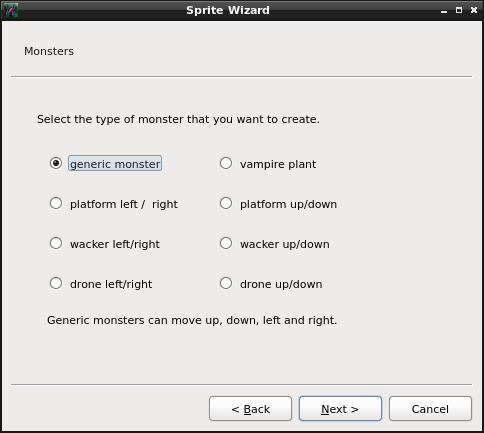
Task: Select the generic monster radio button
Action: (56, 163)
